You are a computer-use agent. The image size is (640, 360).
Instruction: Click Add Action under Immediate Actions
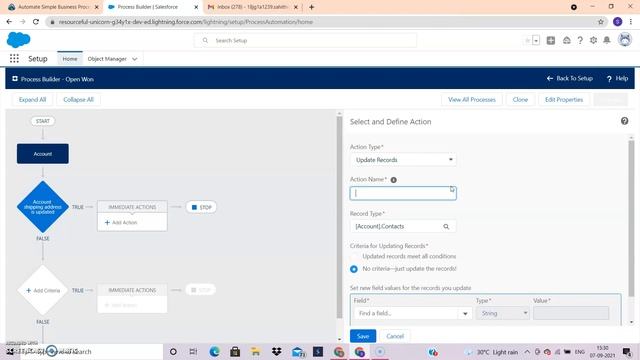121,222
